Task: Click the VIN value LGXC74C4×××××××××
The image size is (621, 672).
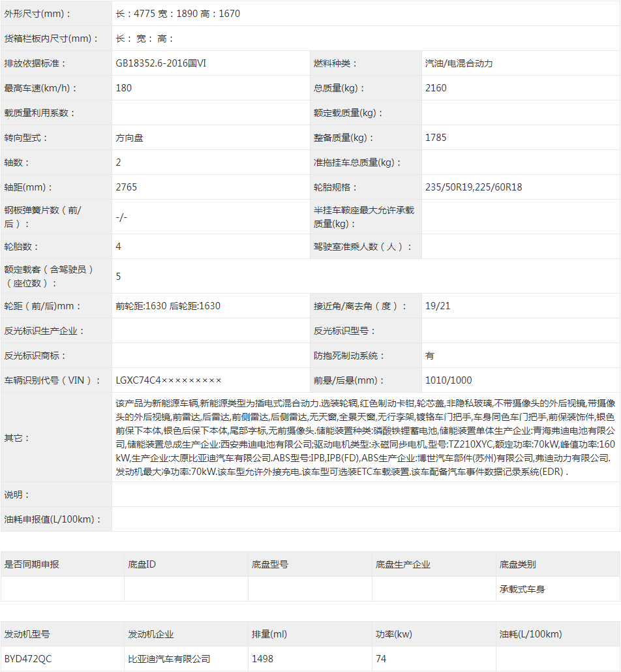Action: click(169, 380)
